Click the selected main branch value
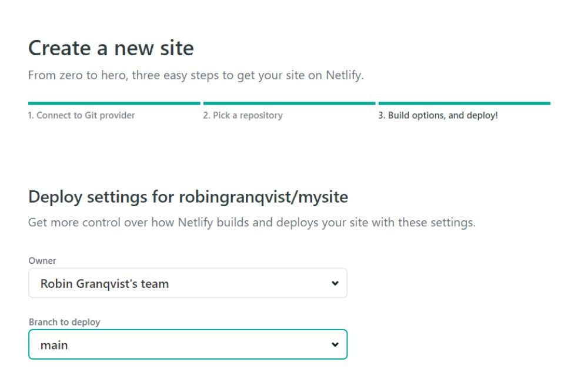Image resolution: width=588 pixels, height=386 pixels. [54, 345]
